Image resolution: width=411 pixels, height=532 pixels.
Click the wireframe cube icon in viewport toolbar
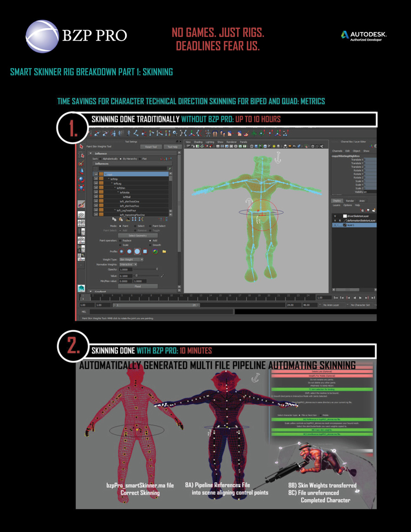point(252,146)
